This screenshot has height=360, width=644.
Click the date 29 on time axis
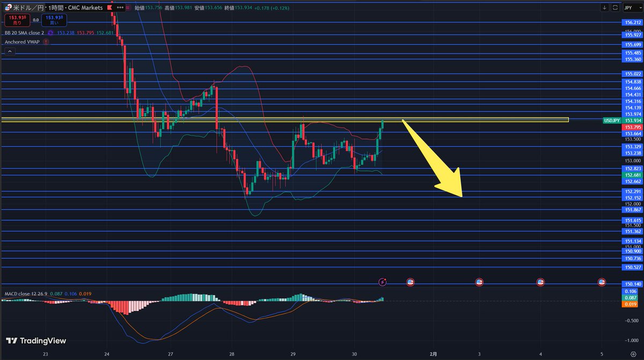pyautogui.click(x=292, y=354)
